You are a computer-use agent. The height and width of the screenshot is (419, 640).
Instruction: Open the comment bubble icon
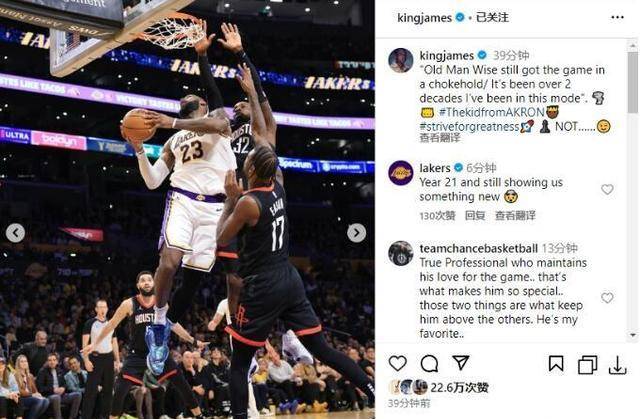(429, 363)
